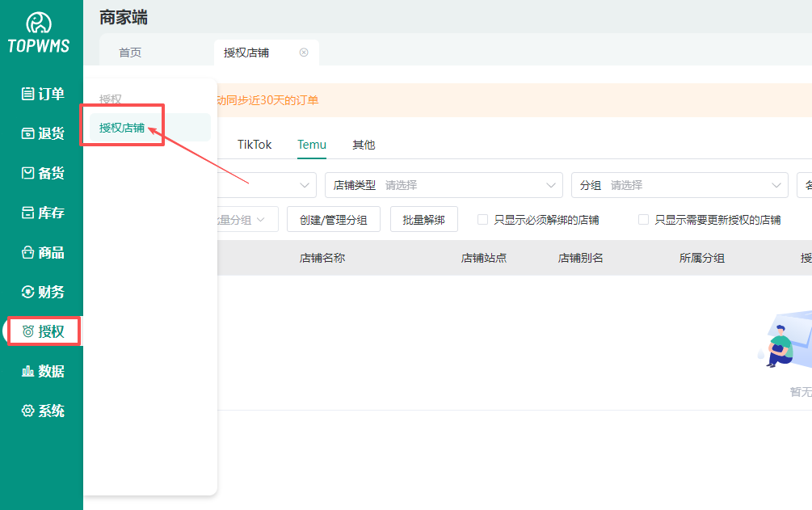Open the 库存 inventory sidebar icon
This screenshot has height=510, width=812.
(x=28, y=213)
